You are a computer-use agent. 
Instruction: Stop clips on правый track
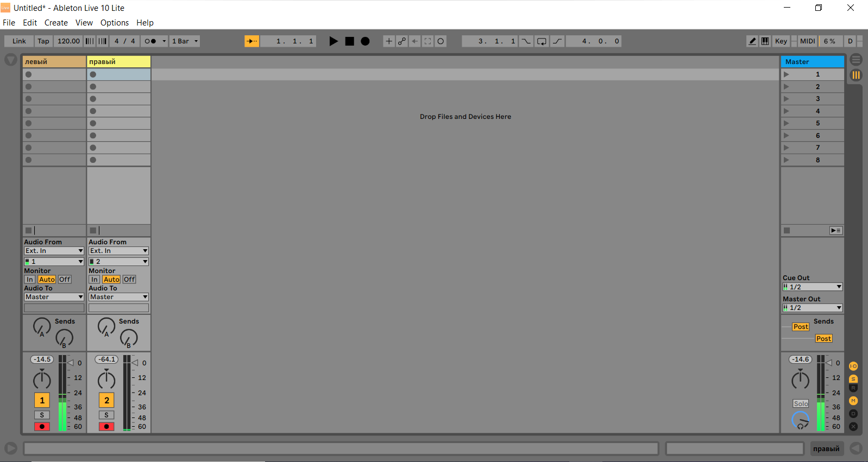point(93,231)
